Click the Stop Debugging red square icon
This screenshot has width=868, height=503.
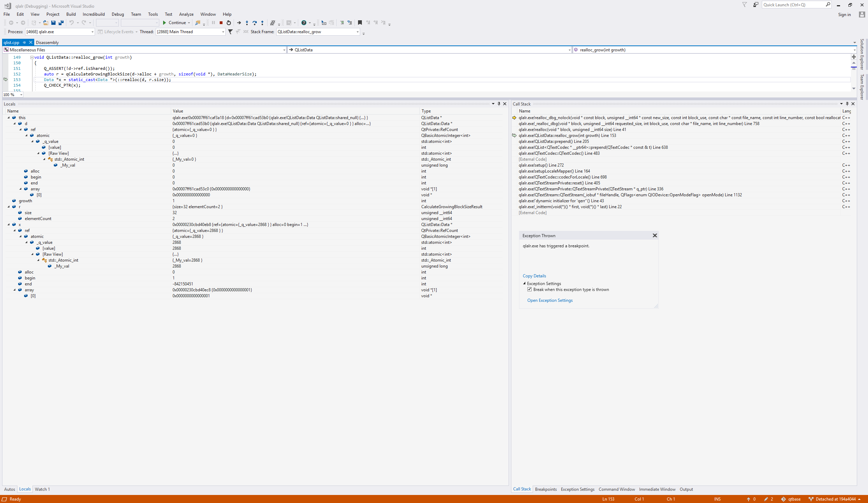[221, 23]
